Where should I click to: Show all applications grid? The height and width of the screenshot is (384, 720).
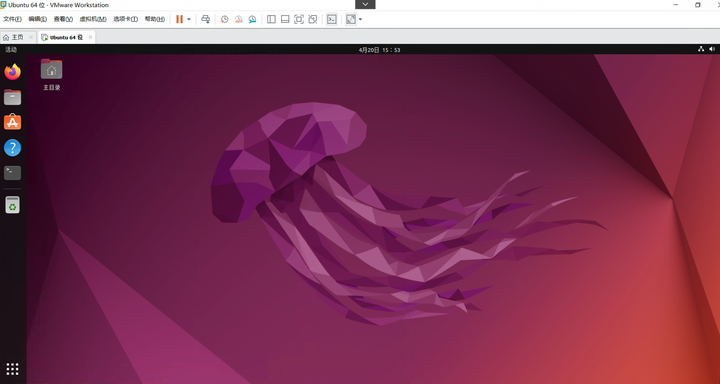12,368
